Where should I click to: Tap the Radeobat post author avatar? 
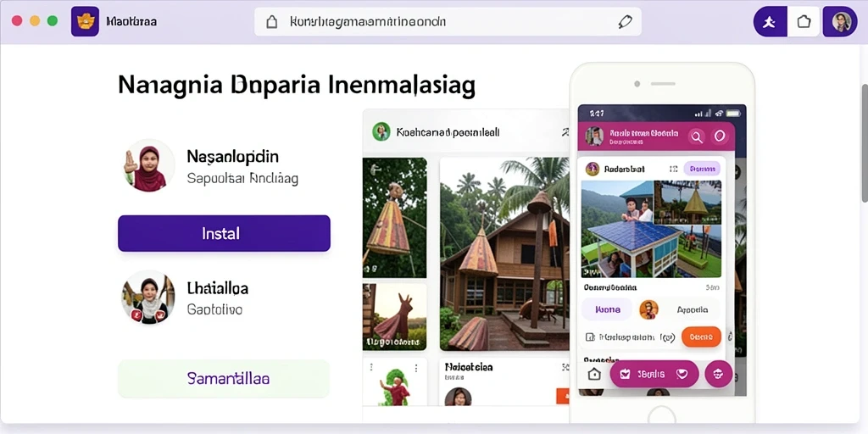coord(593,169)
